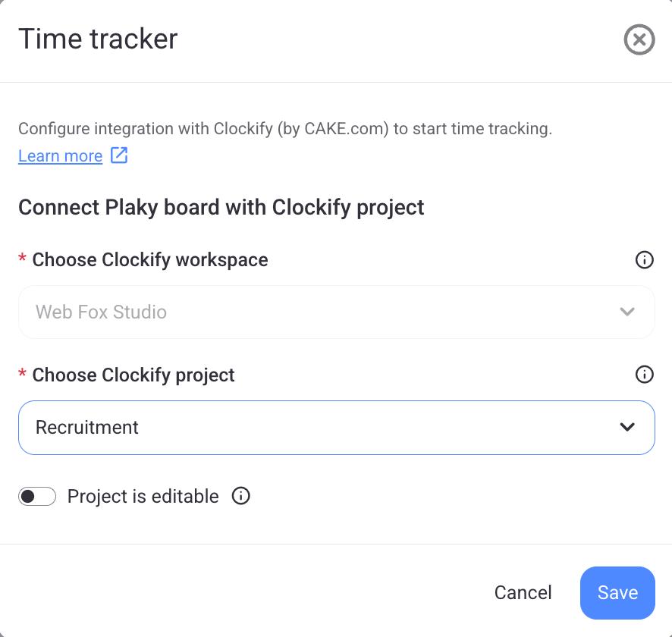Open the Learn more link
The width and height of the screenshot is (672, 637).
[61, 156]
